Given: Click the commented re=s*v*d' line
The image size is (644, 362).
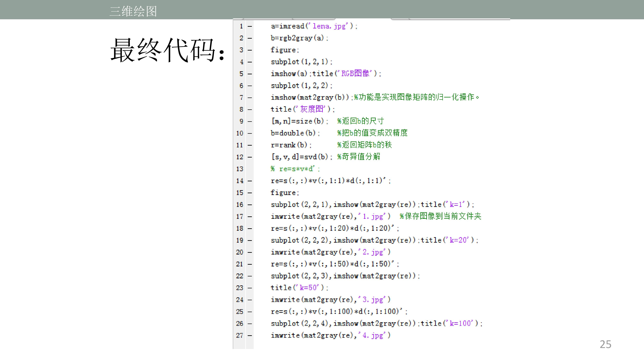Looking at the screenshot, I should 295,169.
